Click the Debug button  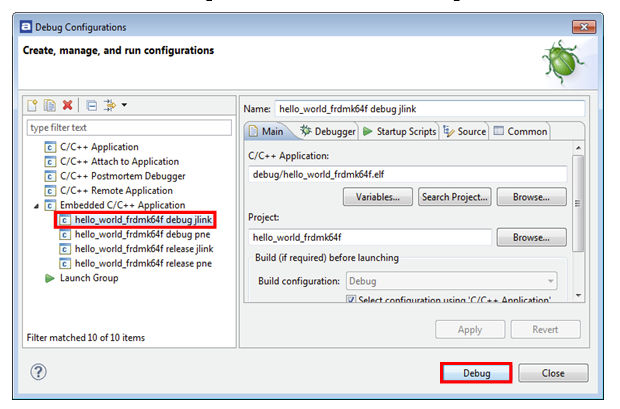click(x=476, y=373)
